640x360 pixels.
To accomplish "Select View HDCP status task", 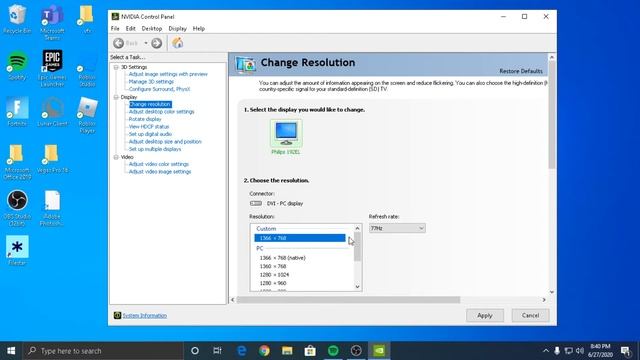I will point(149,127).
